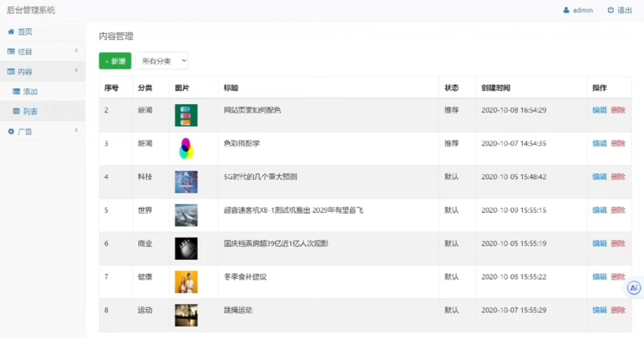Click the 列表 table icon in sidebar
Image resolution: width=644 pixels, height=338 pixels.
pyautogui.click(x=17, y=111)
